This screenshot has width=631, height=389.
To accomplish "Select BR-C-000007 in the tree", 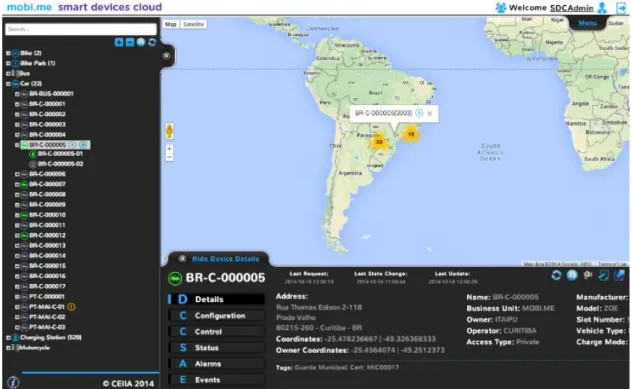I will tap(47, 184).
